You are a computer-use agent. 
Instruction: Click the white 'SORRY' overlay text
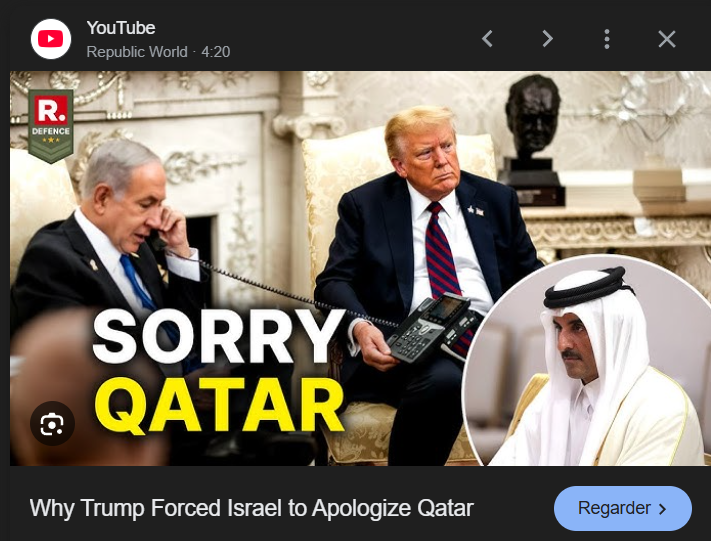(x=219, y=336)
